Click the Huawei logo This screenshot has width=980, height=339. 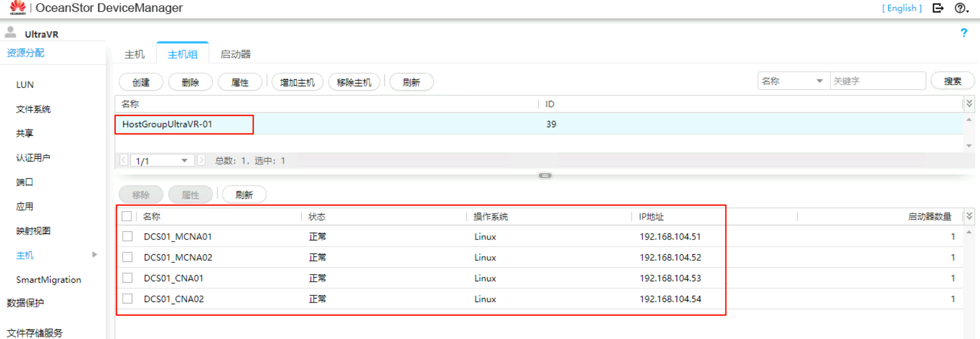(18, 8)
